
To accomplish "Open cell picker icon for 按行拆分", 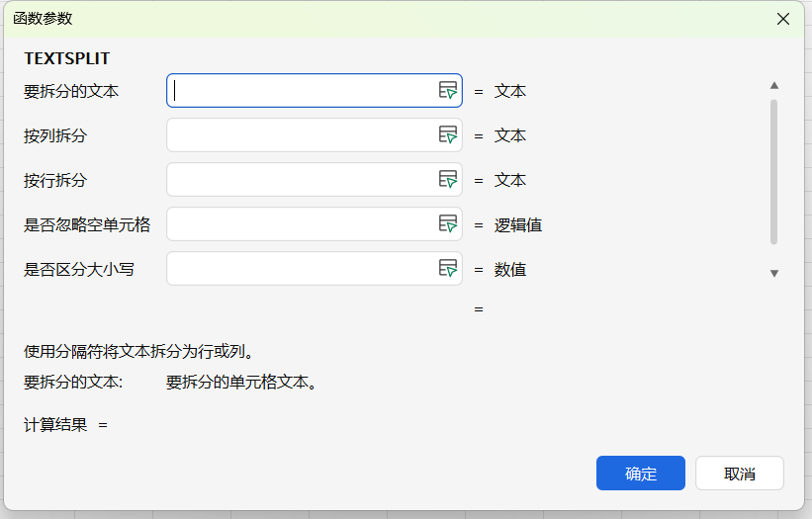I will coord(448,180).
